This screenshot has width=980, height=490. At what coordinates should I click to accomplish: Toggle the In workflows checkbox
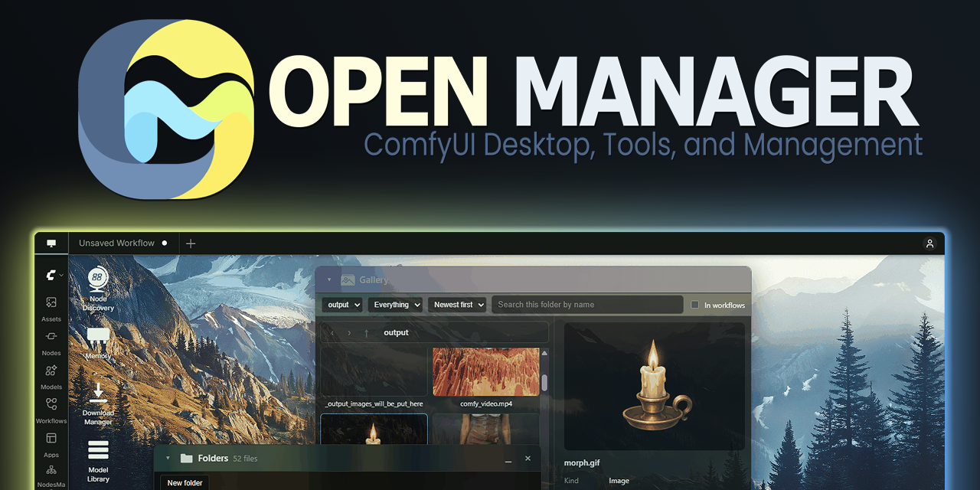[695, 305]
